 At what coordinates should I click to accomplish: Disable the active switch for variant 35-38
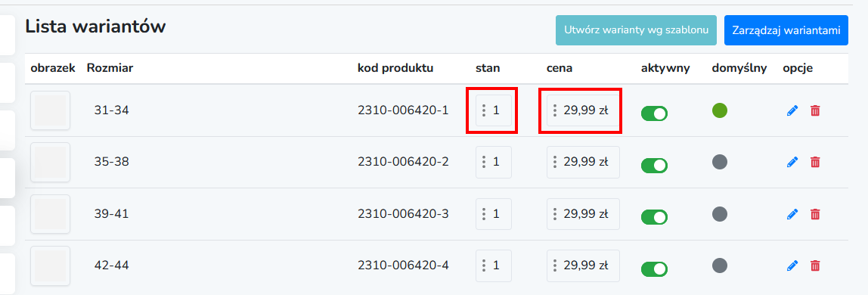pos(654,166)
